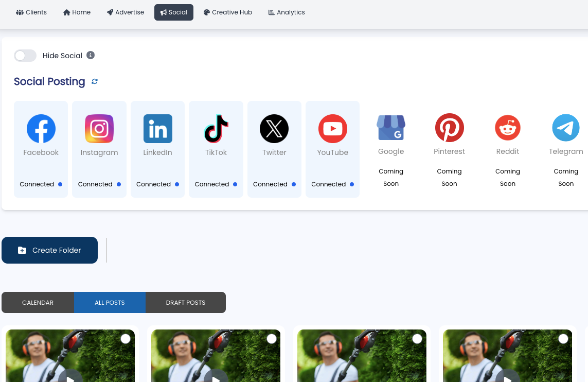588x382 pixels.
Task: Click the Telegram logo icon
Action: 566,128
